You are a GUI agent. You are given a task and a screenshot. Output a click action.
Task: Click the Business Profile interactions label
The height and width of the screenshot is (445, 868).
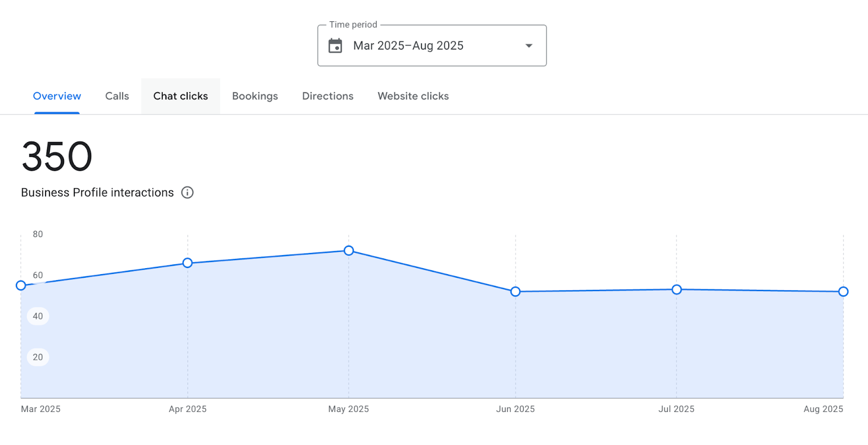point(98,193)
